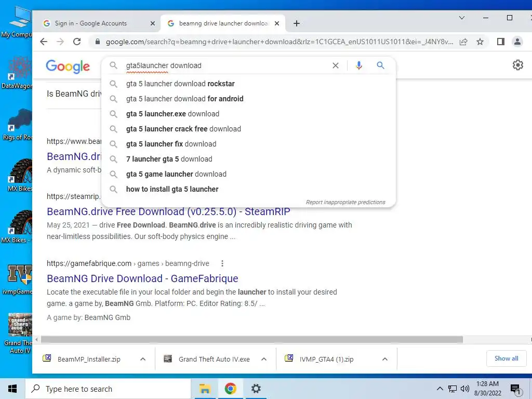Select the Grand Theft Auto IV desktop icon
This screenshot has height=399, width=532.
pyautogui.click(x=18, y=333)
